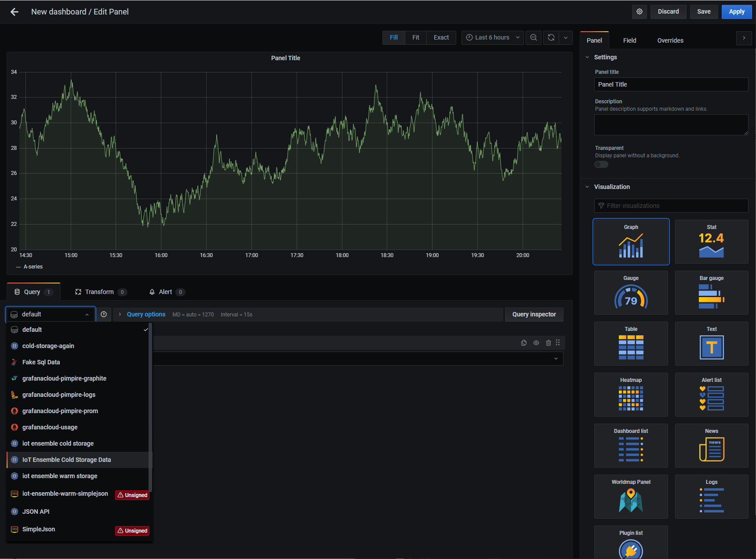The width and height of the screenshot is (756, 559).
Task: Open the Query inspector
Action: point(534,315)
